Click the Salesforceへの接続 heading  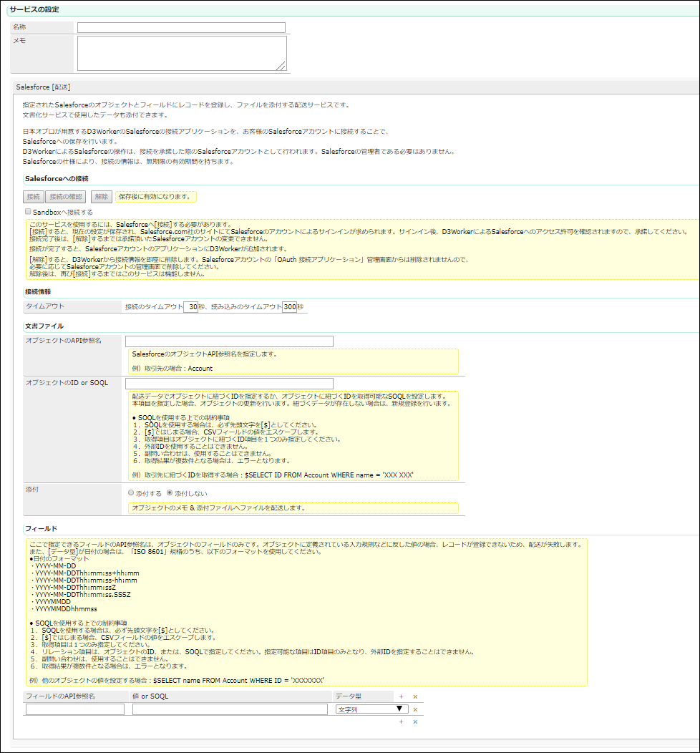[57, 179]
